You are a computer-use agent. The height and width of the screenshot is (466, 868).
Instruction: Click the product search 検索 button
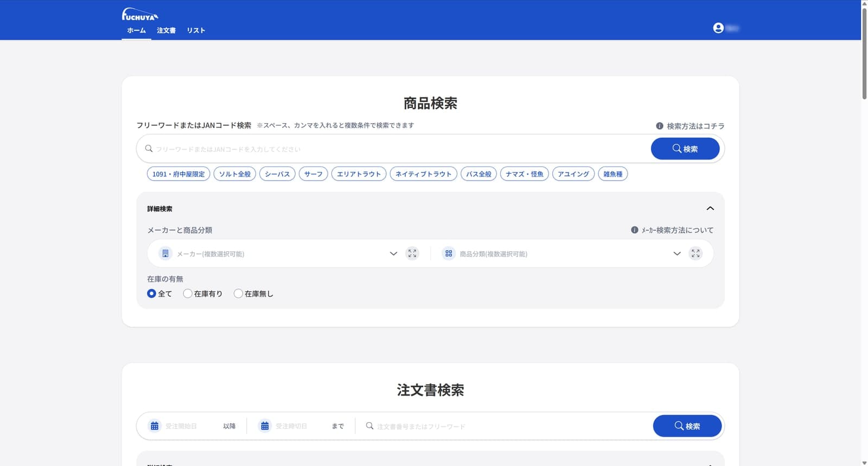pyautogui.click(x=685, y=149)
